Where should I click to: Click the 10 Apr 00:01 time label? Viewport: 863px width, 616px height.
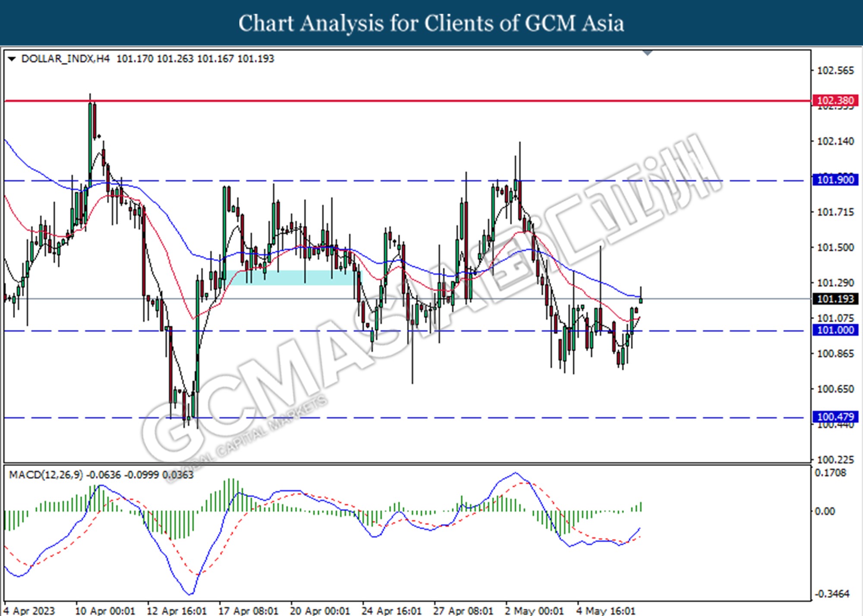[105, 610]
